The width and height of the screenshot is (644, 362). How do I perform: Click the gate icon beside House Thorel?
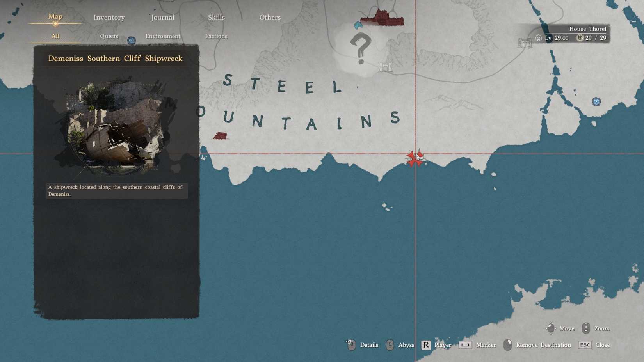point(525,43)
